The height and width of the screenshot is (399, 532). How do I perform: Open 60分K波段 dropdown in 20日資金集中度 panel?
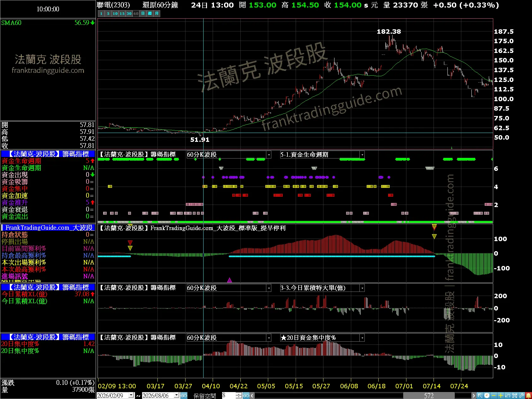click(x=269, y=338)
